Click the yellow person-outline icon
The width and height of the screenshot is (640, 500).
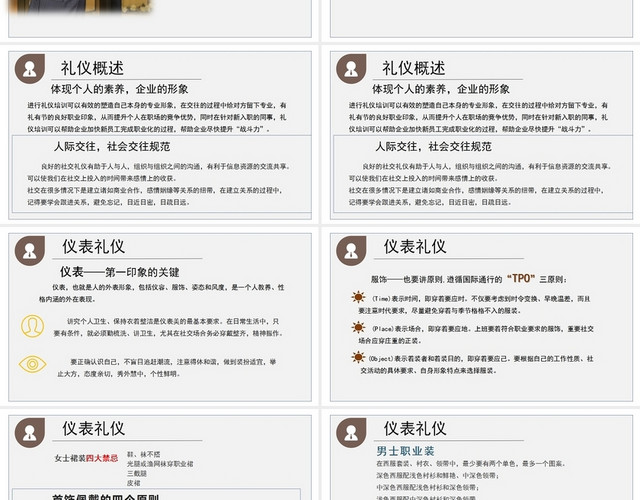coord(32,326)
